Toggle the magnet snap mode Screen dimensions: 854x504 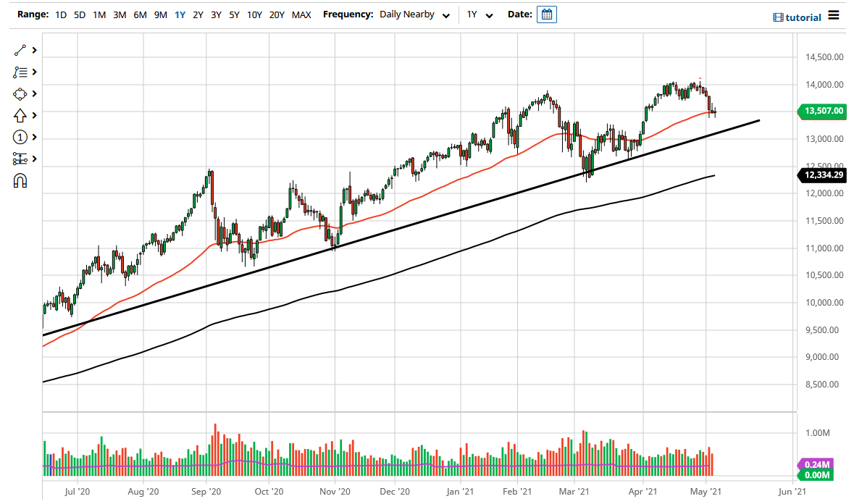20,180
